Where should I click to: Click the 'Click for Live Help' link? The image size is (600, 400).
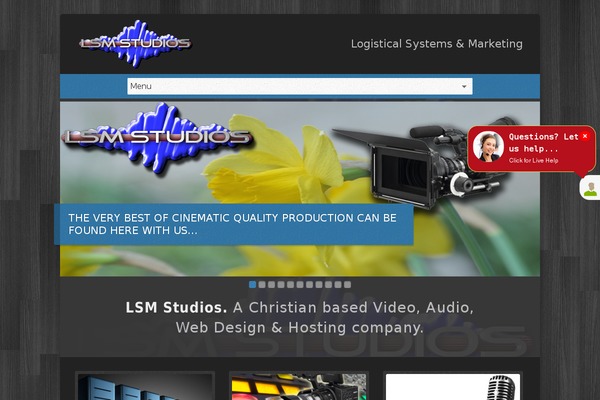click(533, 160)
